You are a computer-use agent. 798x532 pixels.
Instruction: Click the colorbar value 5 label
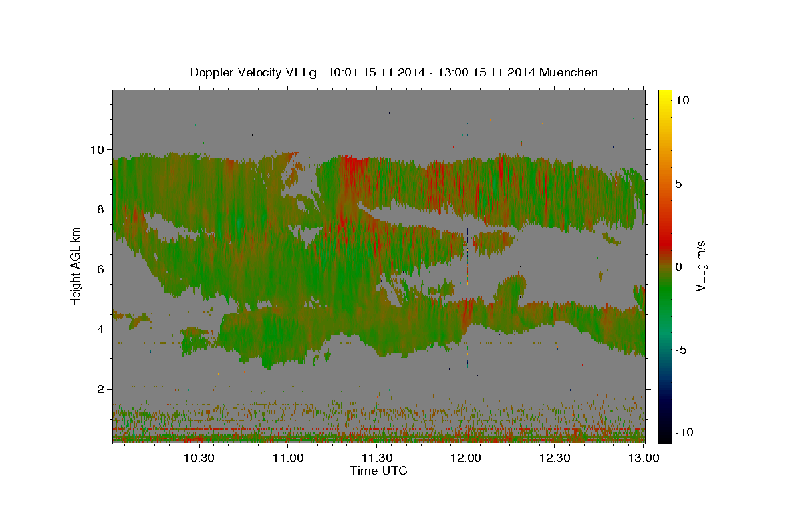(678, 184)
